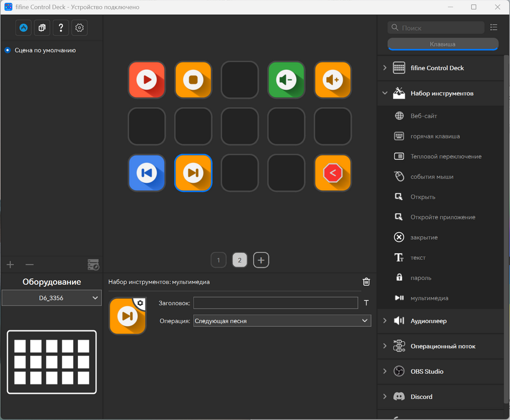Switch to page 1

(218, 260)
